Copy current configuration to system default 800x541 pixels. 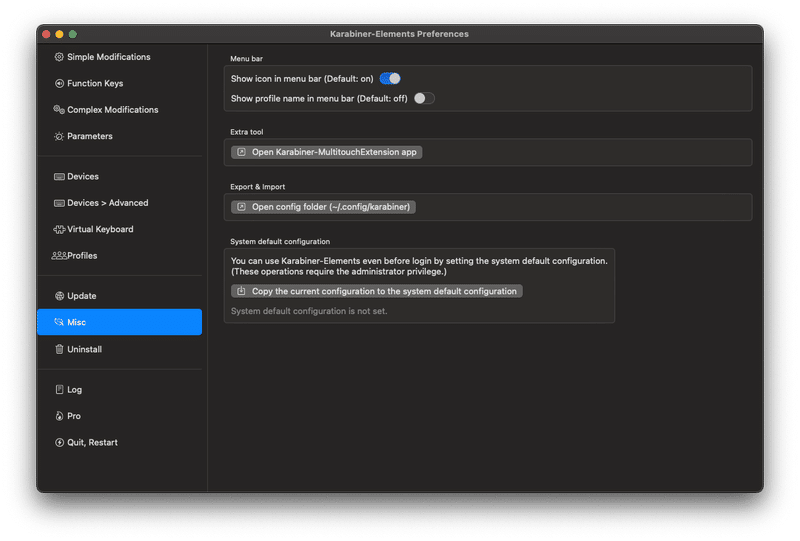point(377,291)
